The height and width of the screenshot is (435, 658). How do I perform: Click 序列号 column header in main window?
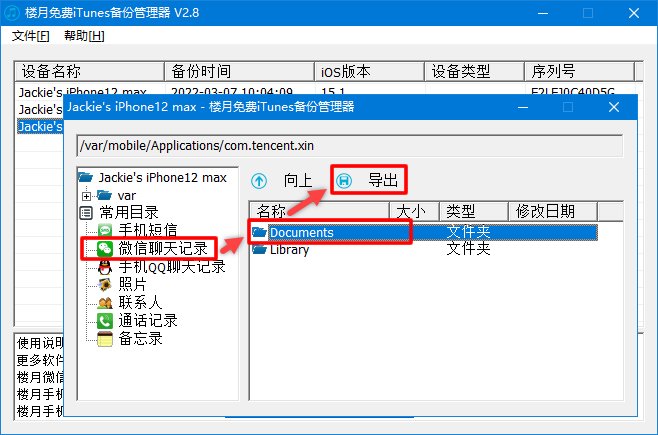[580, 71]
